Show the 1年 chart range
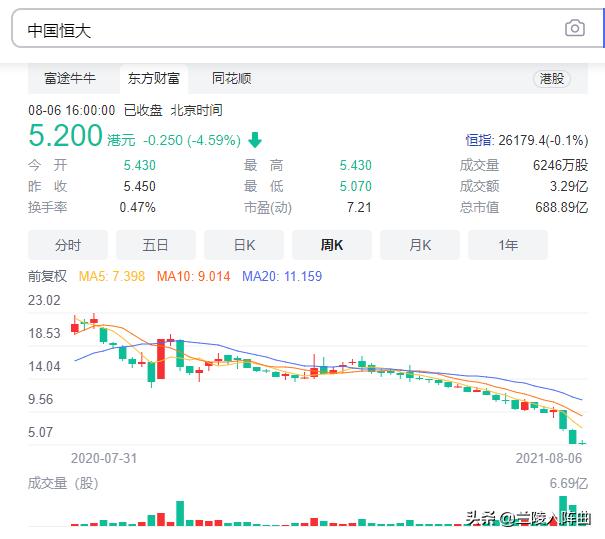This screenshot has width=605, height=539. [x=508, y=245]
